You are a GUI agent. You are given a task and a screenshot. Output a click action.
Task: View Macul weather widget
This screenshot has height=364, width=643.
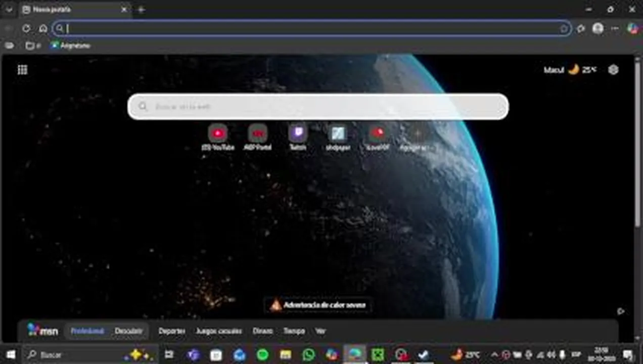pos(570,70)
